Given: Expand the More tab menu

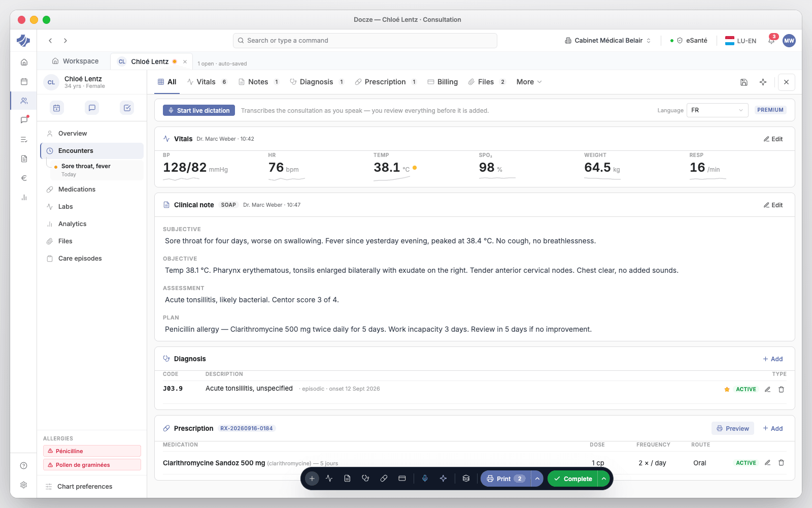Looking at the screenshot, I should click(529, 82).
